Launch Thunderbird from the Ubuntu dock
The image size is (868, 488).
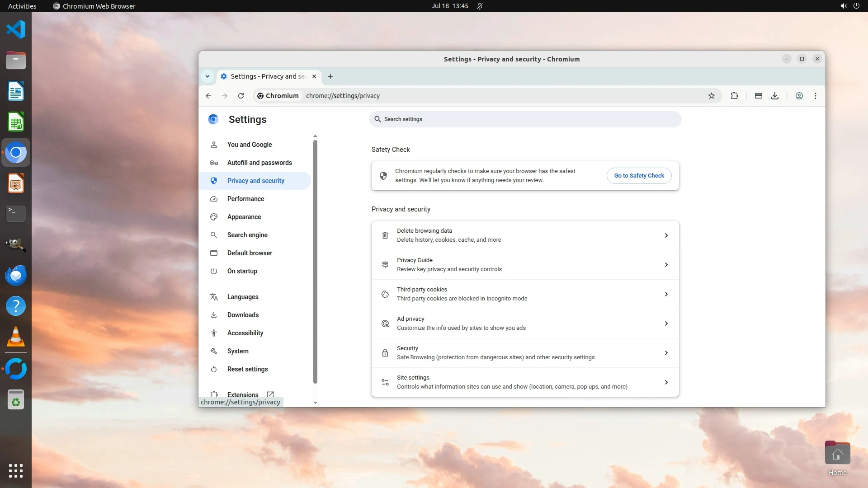(16, 275)
